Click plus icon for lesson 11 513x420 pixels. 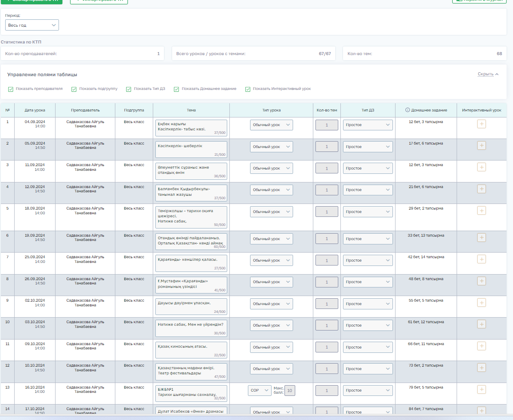tap(482, 346)
